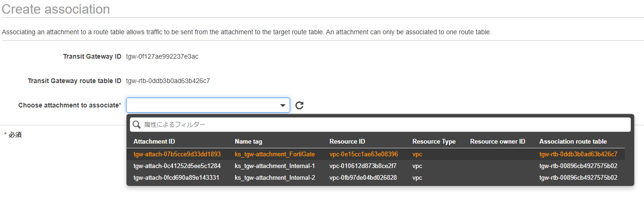
Task: Open the Choose attachment to associate dropdown
Action: point(208,105)
